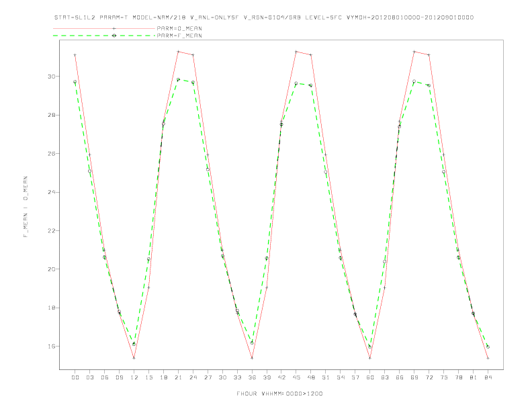Select F_MEAN circle marker at forecast hour 51
The height and width of the screenshot is (411, 532).
tap(326, 172)
